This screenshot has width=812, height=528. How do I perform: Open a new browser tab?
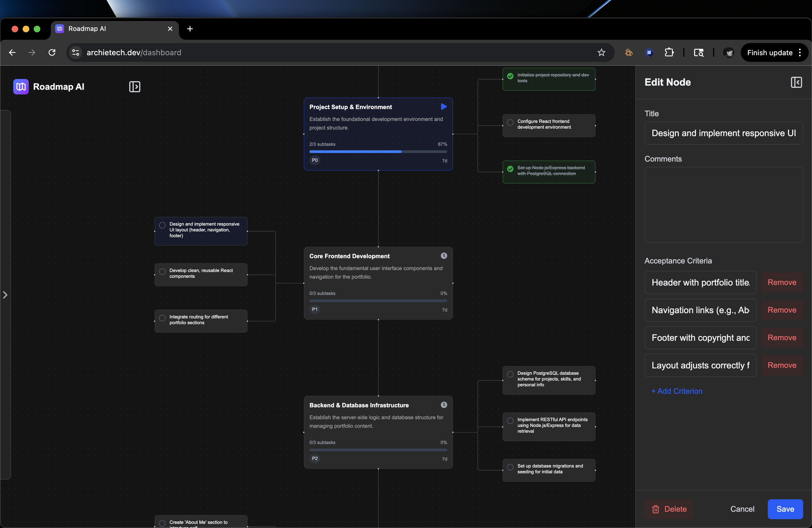pyautogui.click(x=190, y=29)
